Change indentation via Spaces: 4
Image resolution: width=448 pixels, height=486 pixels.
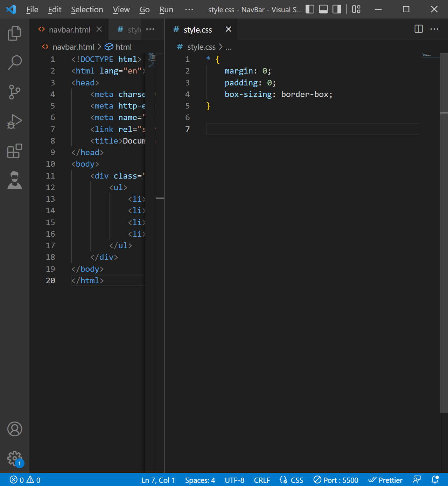point(200,480)
